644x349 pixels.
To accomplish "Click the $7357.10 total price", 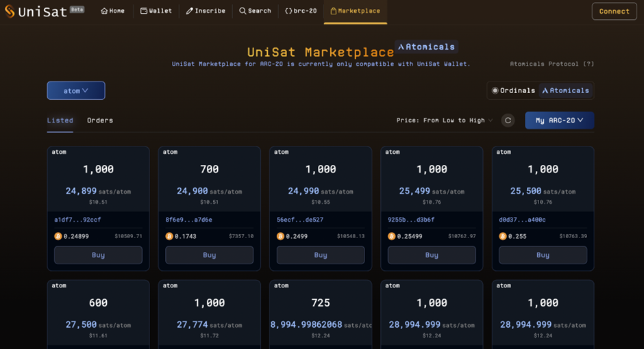I will coord(241,236).
